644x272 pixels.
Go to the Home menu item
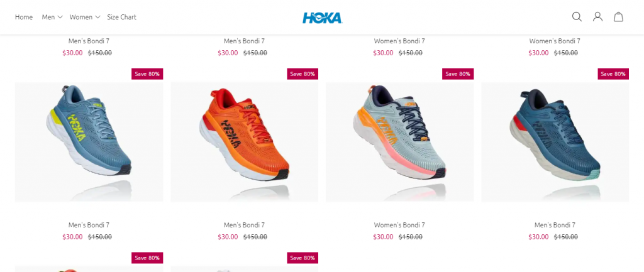(x=24, y=17)
